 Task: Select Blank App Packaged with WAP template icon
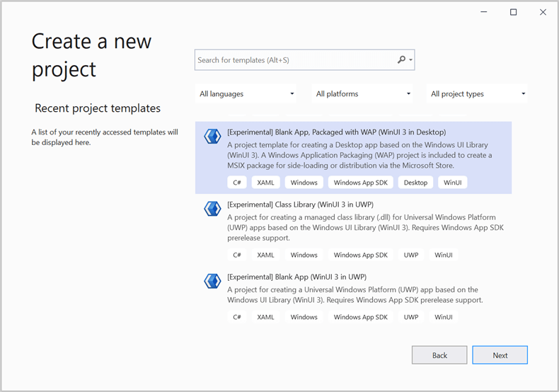[x=212, y=137]
